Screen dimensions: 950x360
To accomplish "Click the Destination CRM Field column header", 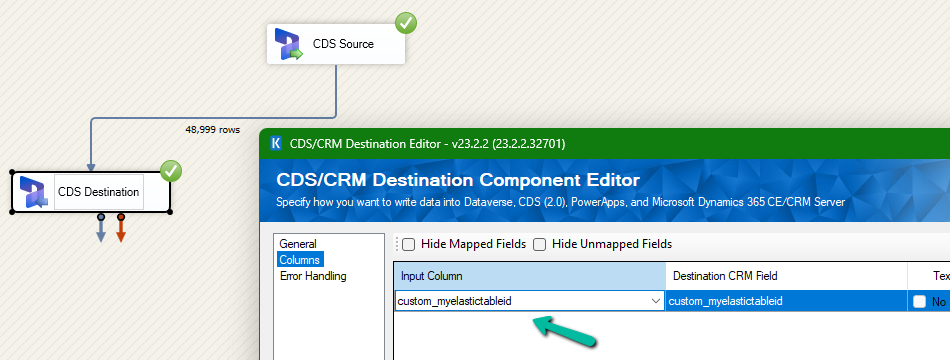I will [786, 276].
